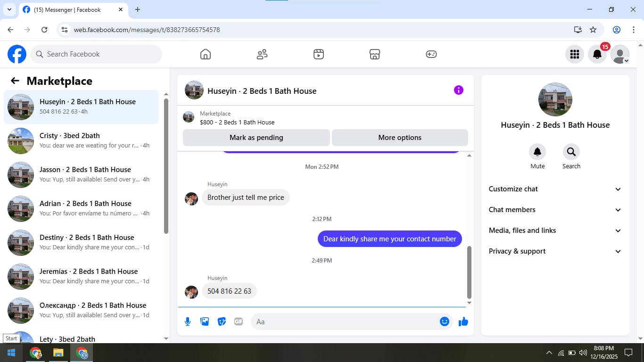
Task: Open the Marketplace storefront icon
Action: click(x=375, y=54)
